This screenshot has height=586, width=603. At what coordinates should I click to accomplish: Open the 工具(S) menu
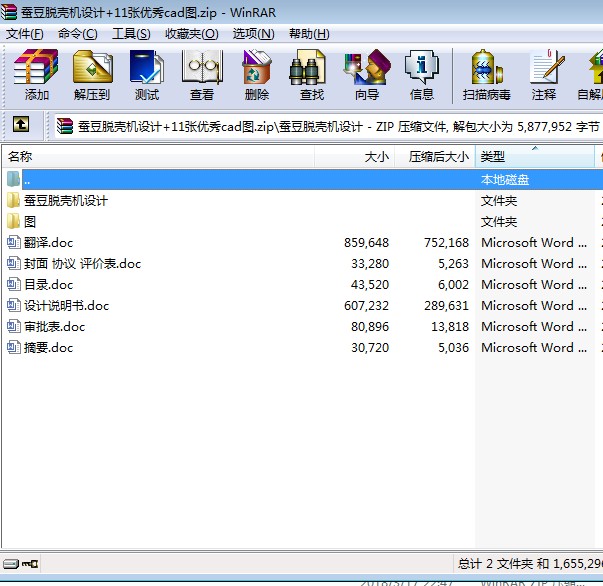click(131, 34)
